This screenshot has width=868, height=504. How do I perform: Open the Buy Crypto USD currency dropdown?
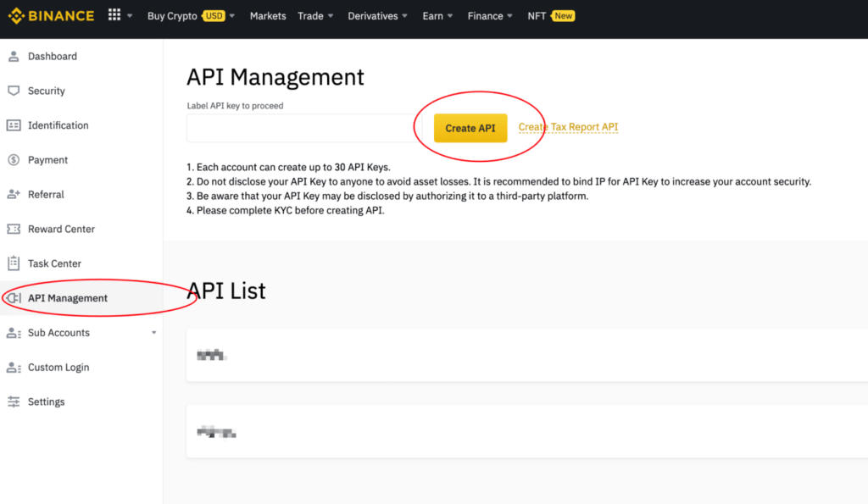(216, 15)
